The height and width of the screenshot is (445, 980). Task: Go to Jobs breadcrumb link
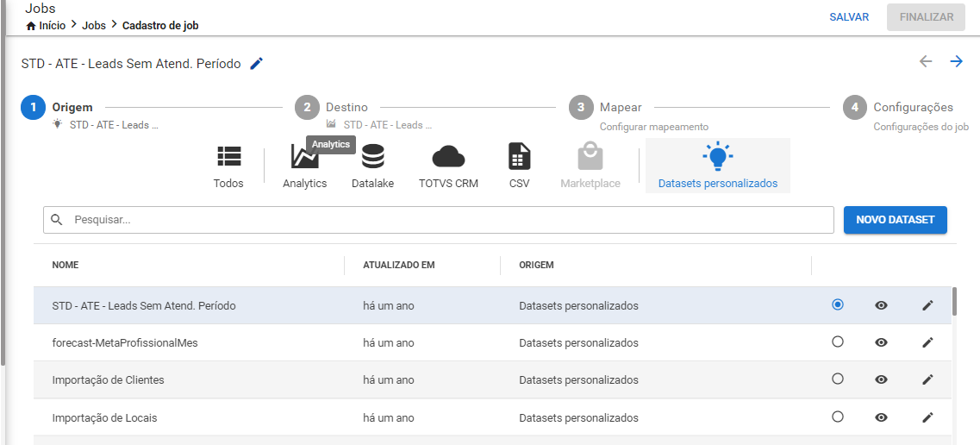click(94, 26)
